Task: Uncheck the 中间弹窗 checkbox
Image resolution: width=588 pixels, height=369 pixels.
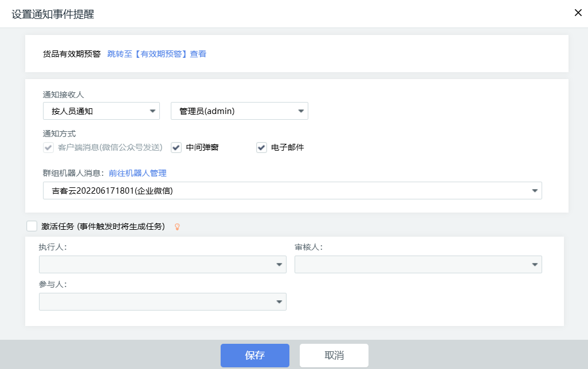Action: point(177,147)
